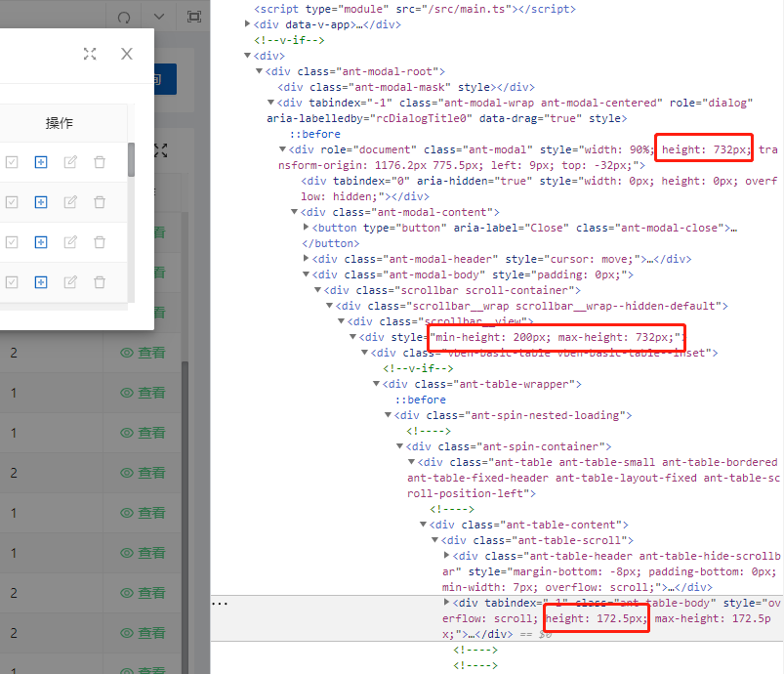Screen dimensions: 784x674
Task: Expand the Close button element in DevTools
Action: [x=304, y=228]
